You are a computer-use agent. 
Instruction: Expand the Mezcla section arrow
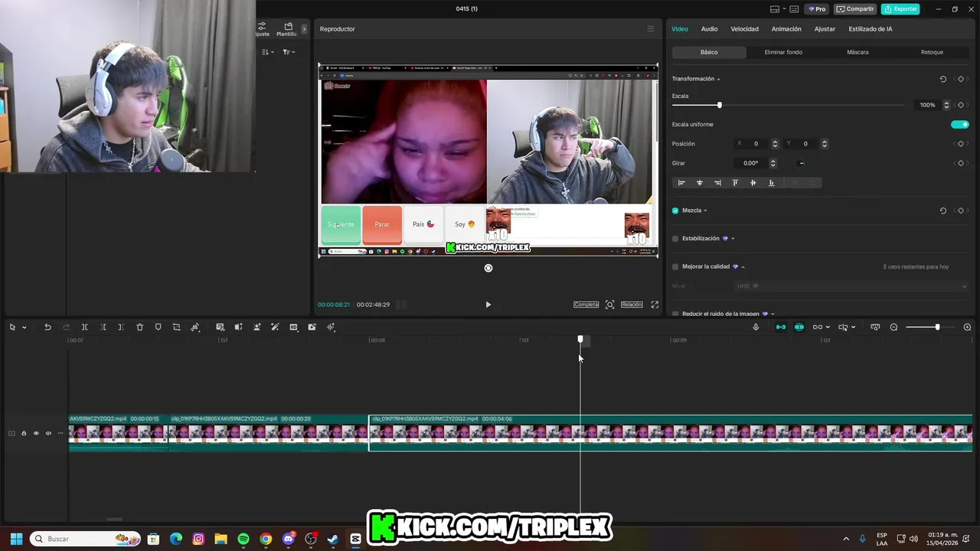click(705, 210)
